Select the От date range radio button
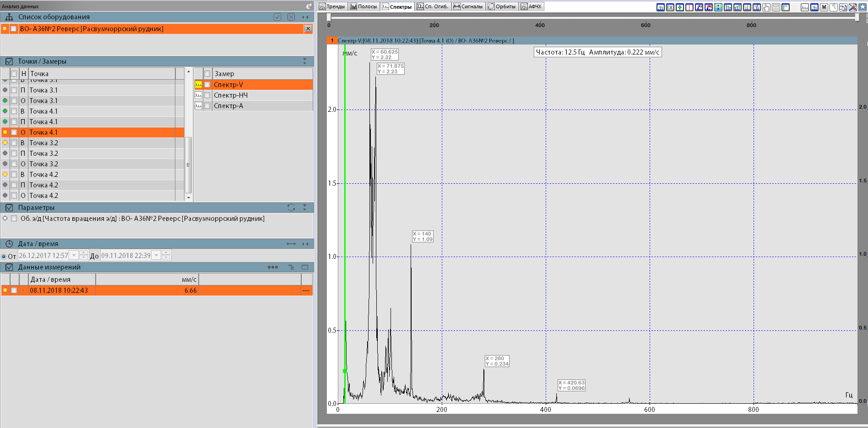The height and width of the screenshot is (428, 868). tap(4, 256)
